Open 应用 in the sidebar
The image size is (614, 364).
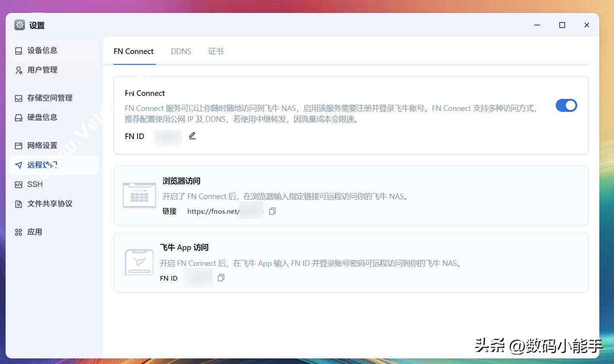point(54,232)
